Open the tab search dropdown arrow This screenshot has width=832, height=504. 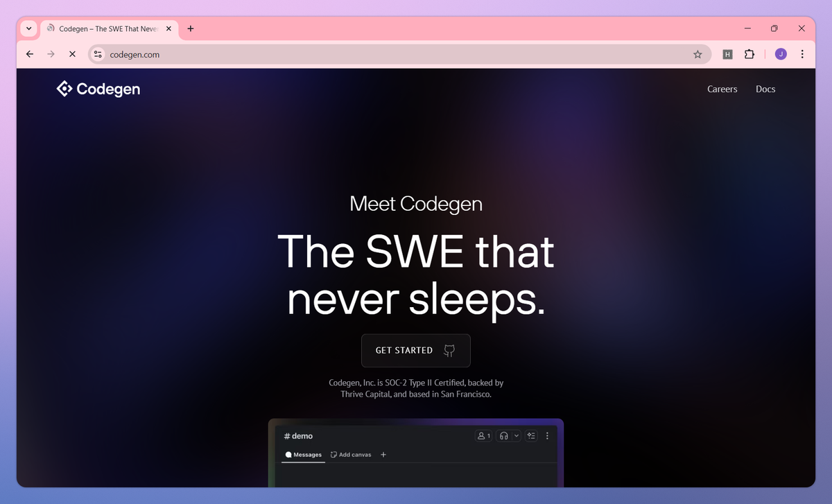[x=28, y=28]
